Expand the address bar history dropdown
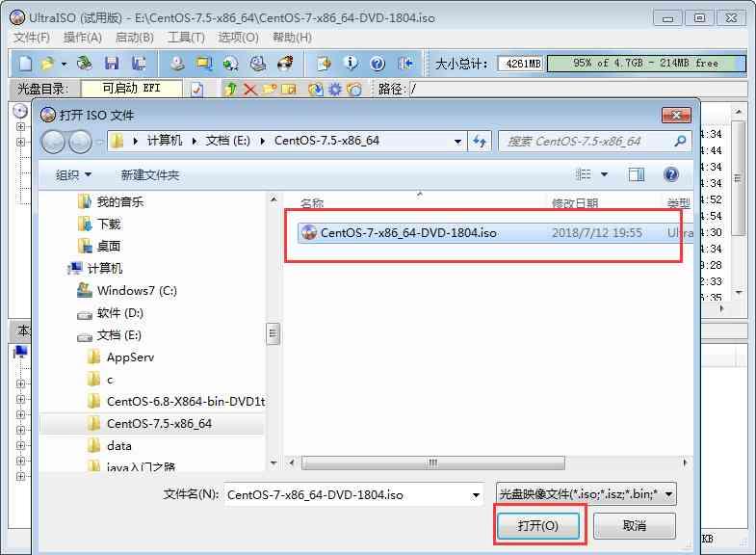The height and width of the screenshot is (555, 756). point(457,142)
